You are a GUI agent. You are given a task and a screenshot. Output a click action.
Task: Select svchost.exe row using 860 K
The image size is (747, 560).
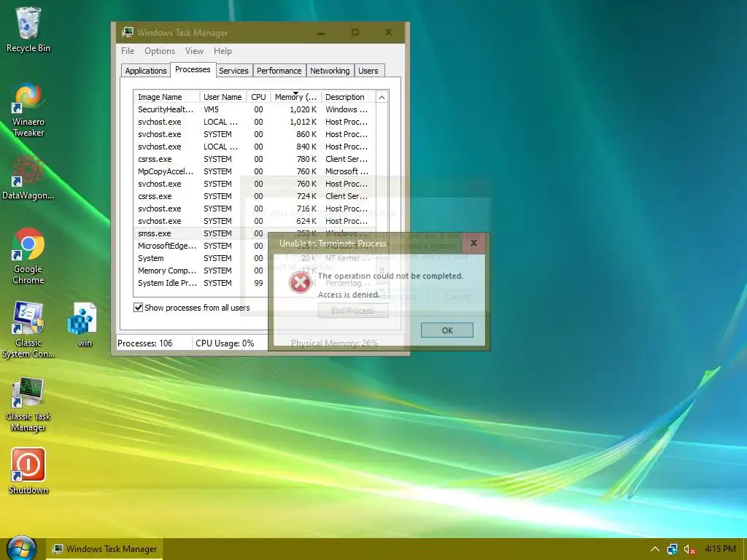tap(255, 134)
